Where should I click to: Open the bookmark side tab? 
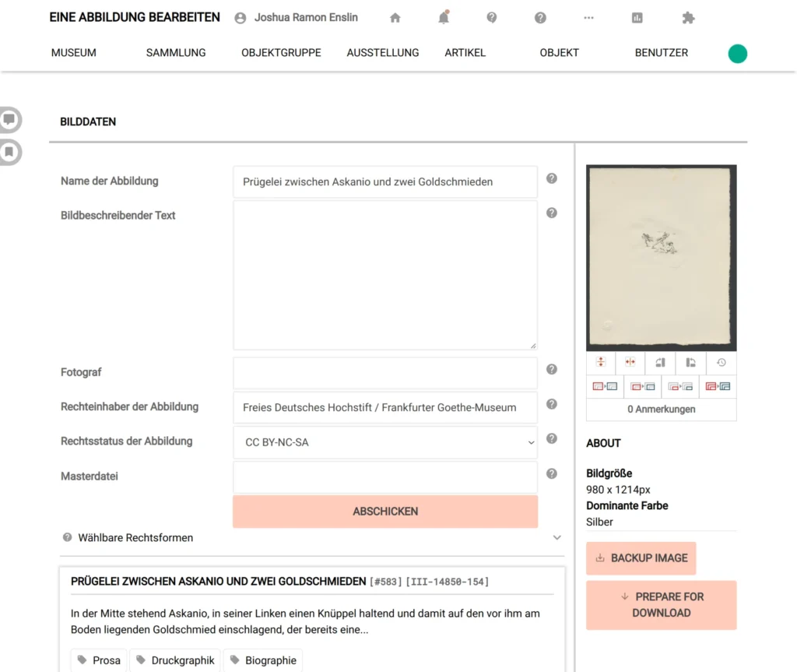point(9,152)
